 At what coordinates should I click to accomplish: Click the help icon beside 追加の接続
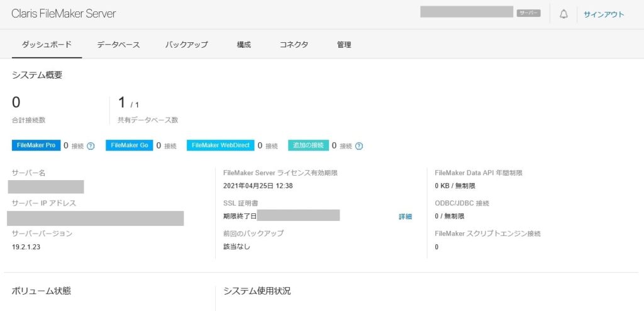click(x=359, y=146)
